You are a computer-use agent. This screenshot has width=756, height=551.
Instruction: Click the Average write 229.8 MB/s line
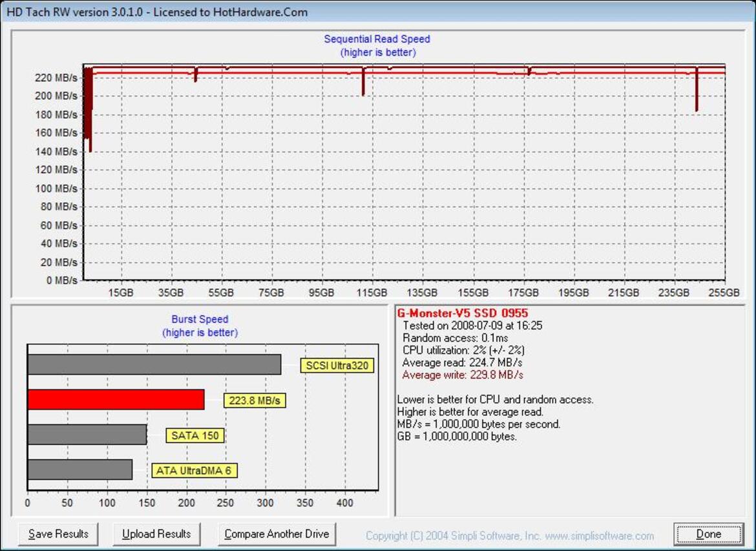pyautogui.click(x=463, y=375)
